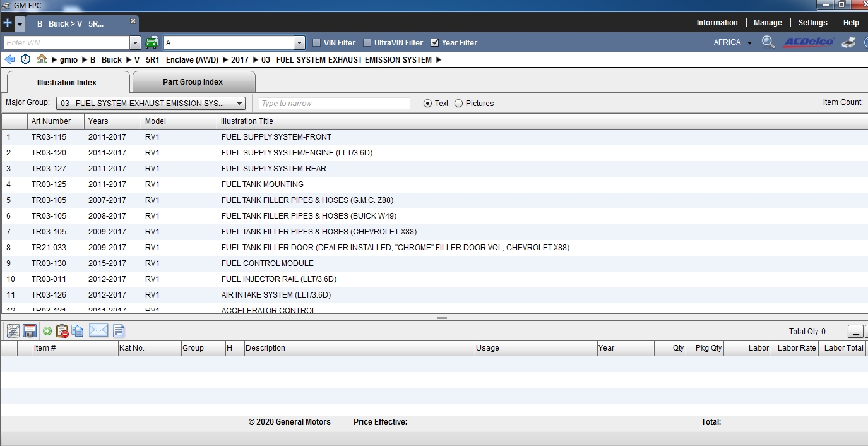The width and height of the screenshot is (868, 446).
Task: Open FUEL INJECTOR RAIL (LLT/3.6D) row
Action: [434, 279]
